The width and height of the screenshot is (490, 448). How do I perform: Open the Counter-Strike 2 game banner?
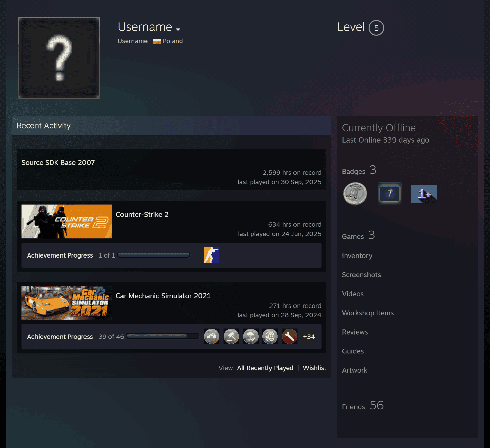point(67,221)
